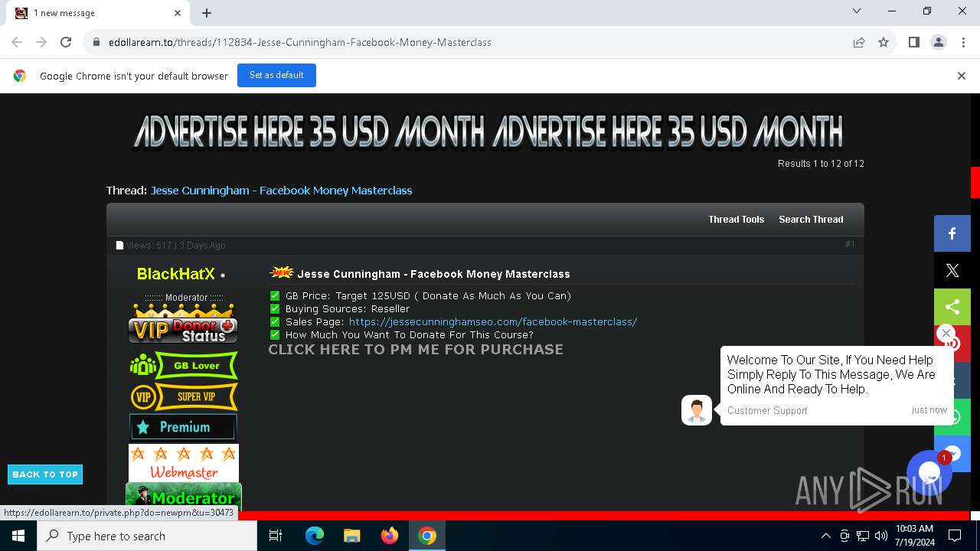Open the Search Thread menu

(811, 220)
